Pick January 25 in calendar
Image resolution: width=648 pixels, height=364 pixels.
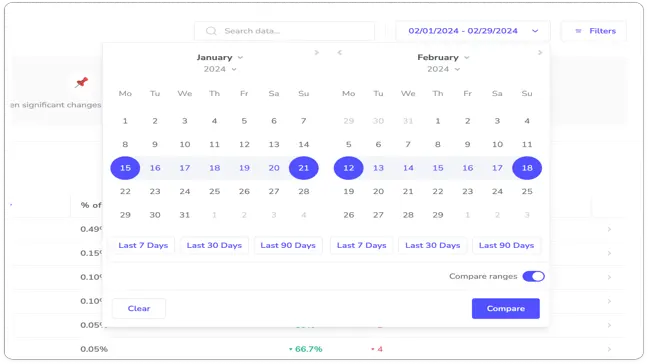[x=214, y=192]
